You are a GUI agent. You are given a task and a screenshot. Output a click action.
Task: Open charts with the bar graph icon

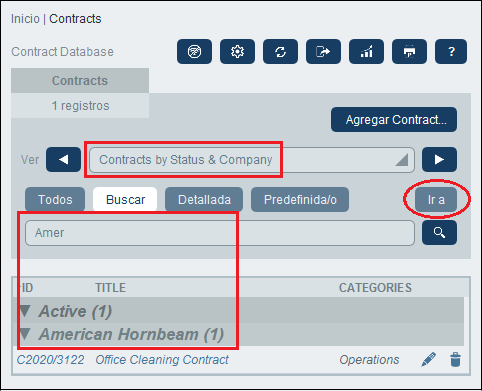point(366,52)
